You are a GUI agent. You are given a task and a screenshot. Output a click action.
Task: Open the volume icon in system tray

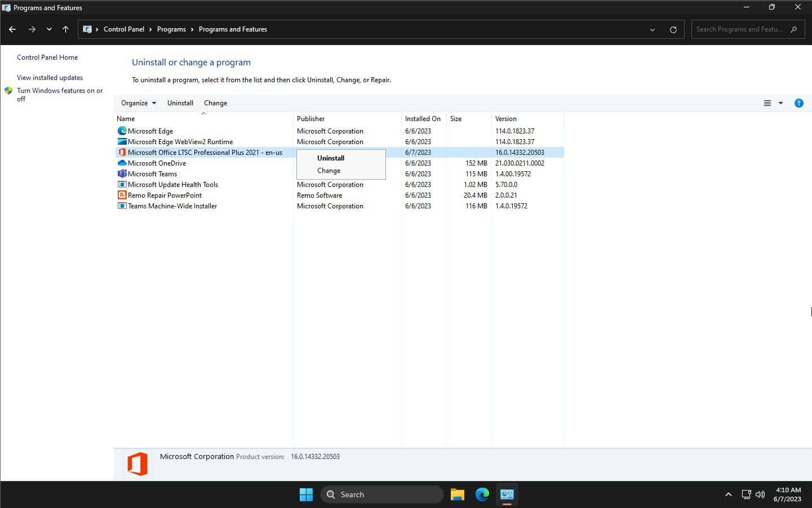[x=760, y=494]
